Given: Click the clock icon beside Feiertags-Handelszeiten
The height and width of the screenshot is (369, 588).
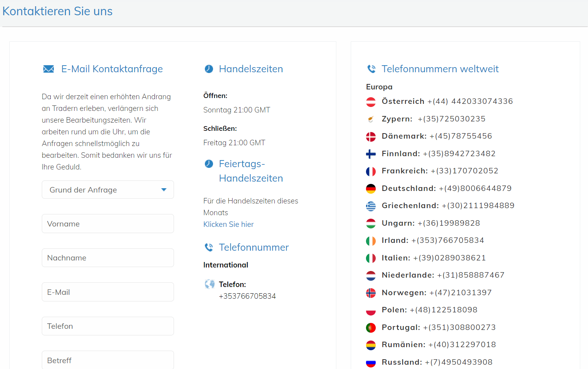Looking at the screenshot, I should pyautogui.click(x=209, y=164).
